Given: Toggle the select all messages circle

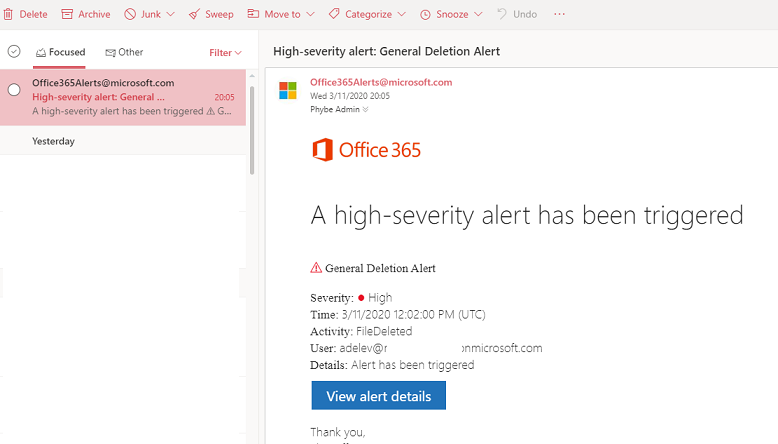Looking at the screenshot, I should tap(14, 51).
